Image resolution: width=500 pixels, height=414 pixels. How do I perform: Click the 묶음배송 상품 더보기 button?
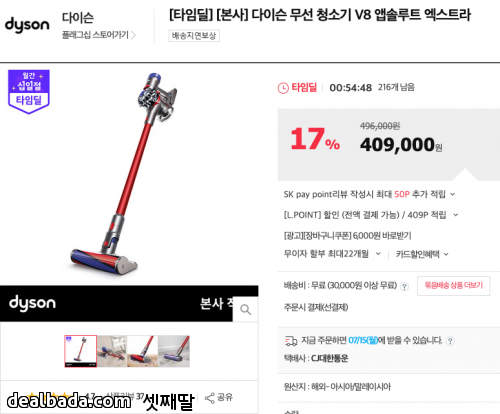point(454,286)
